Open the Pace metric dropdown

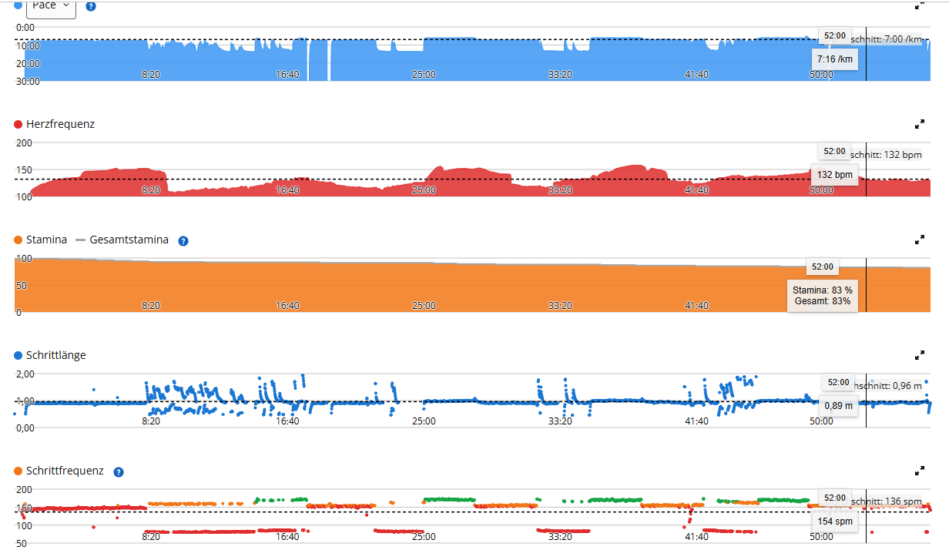tap(52, 6)
